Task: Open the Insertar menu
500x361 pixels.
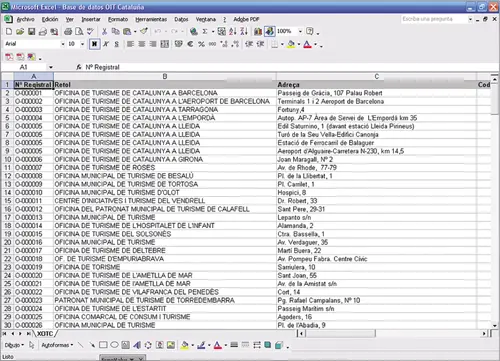Action: click(91, 19)
